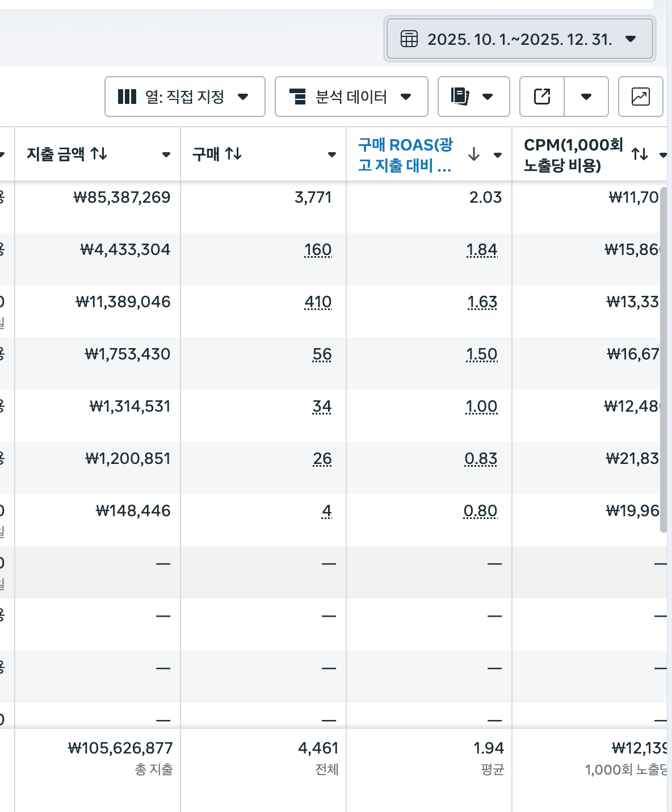This screenshot has height=812, width=672.
Task: Select the ₩1,314,531 spend cell
Action: pyautogui.click(x=130, y=407)
